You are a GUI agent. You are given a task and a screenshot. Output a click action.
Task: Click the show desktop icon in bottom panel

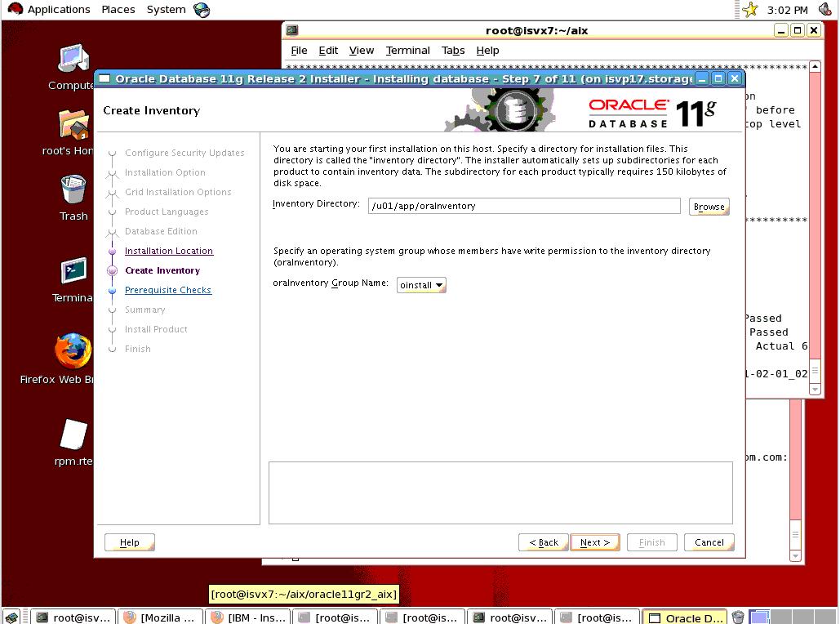click(11, 617)
